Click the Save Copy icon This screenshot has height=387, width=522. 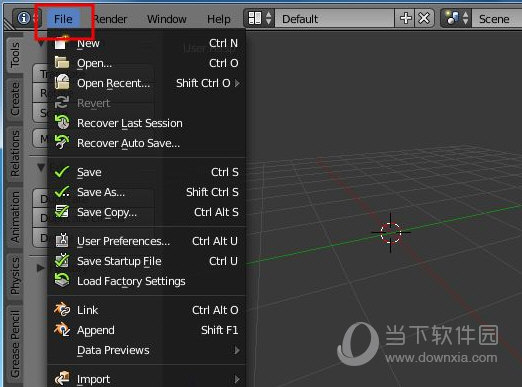pos(62,212)
